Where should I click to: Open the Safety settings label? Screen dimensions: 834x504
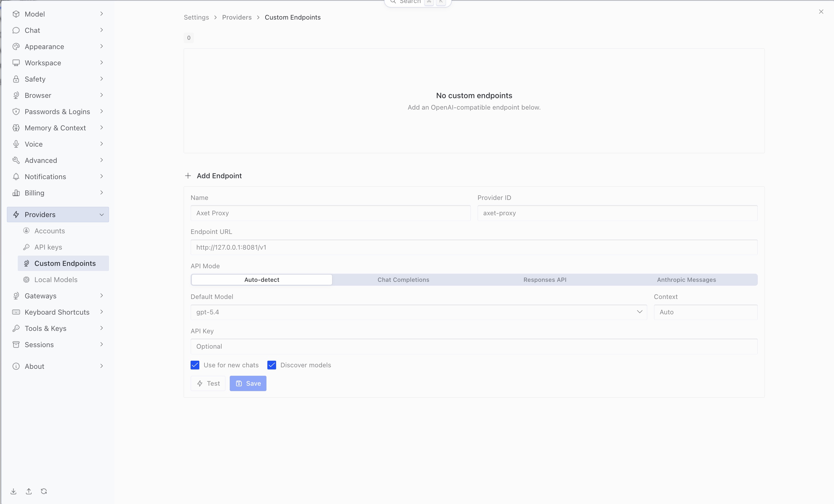click(35, 79)
